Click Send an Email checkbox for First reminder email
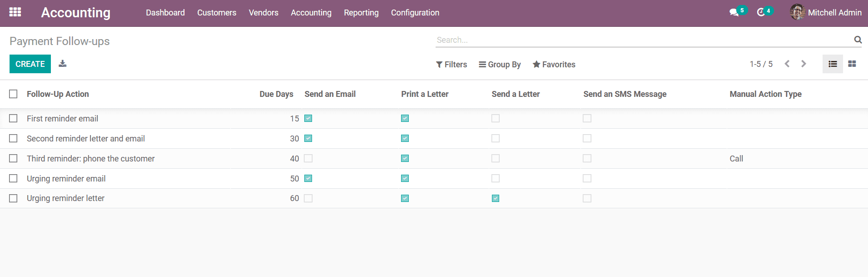Viewport: 868px width, 277px height. click(308, 118)
